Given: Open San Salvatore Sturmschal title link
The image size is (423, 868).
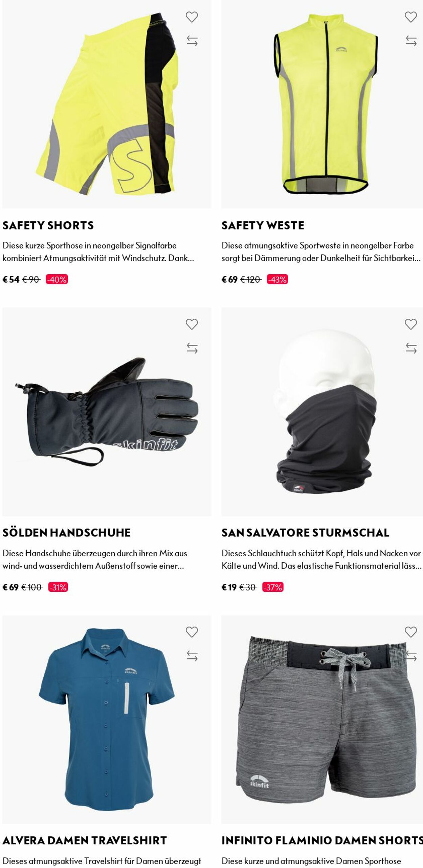Looking at the screenshot, I should pos(305,533).
